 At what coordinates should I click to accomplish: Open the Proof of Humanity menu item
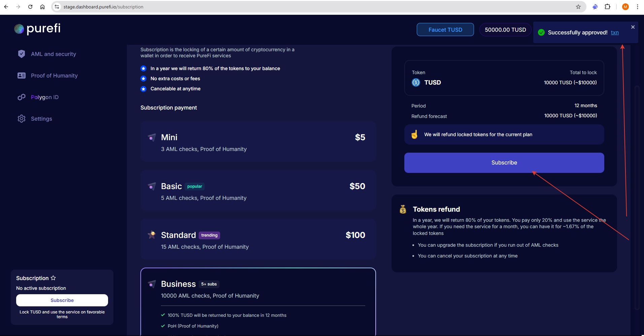[54, 75]
